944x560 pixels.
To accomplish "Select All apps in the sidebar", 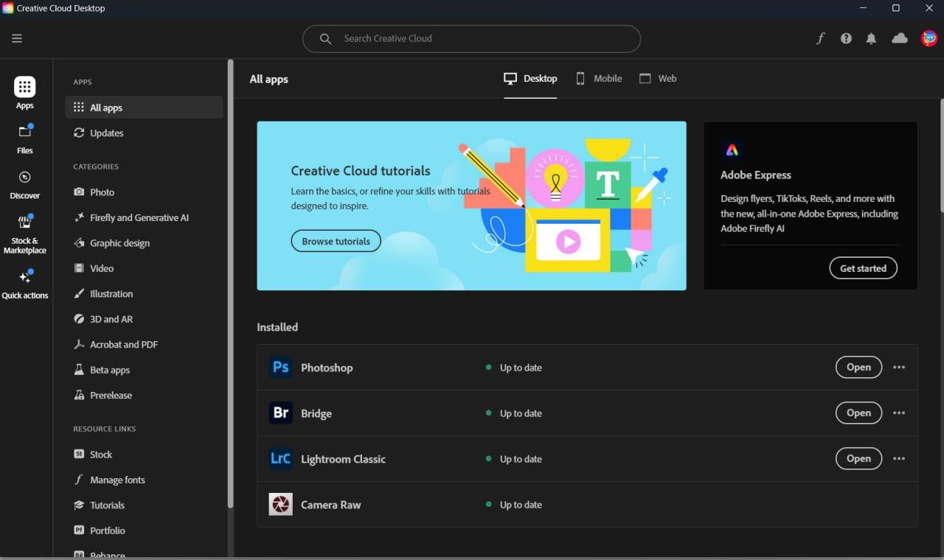I will [x=145, y=108].
